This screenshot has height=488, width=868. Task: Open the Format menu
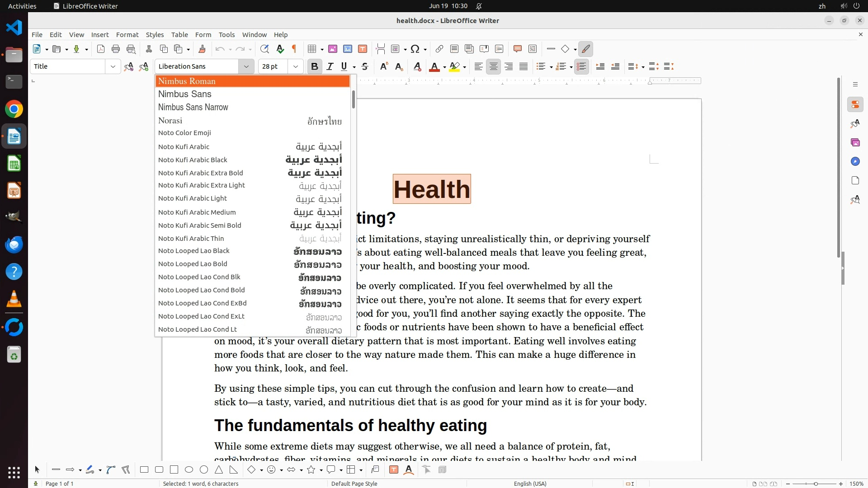[127, 35]
